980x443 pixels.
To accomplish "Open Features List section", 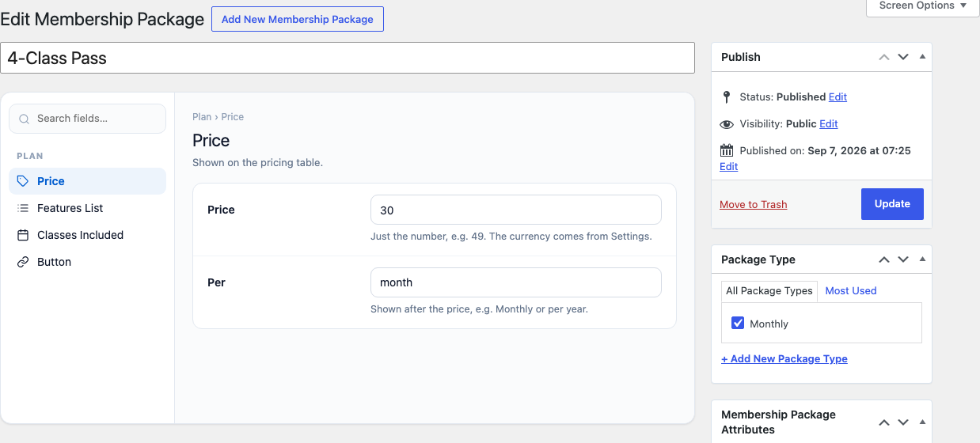I will (87, 208).
